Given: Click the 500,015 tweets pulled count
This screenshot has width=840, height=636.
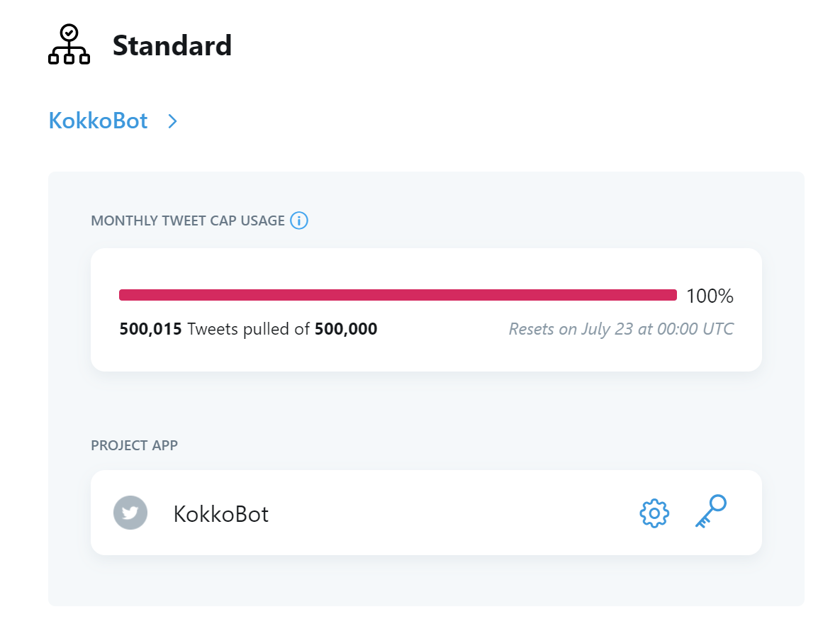Looking at the screenshot, I should 150,329.
